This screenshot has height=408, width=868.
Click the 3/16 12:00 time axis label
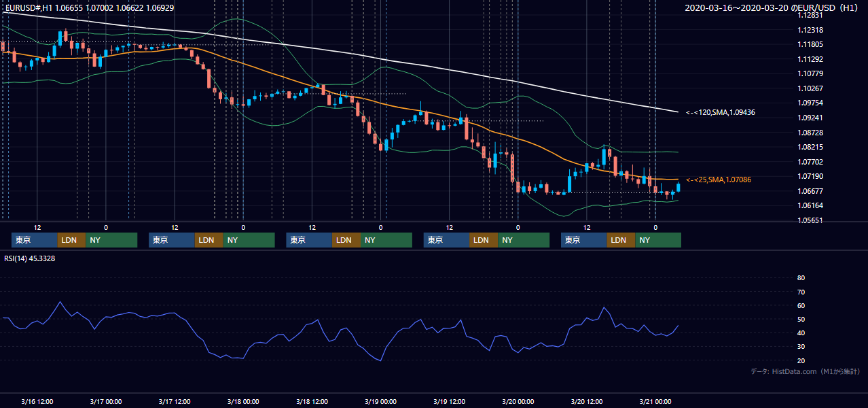click(37, 401)
